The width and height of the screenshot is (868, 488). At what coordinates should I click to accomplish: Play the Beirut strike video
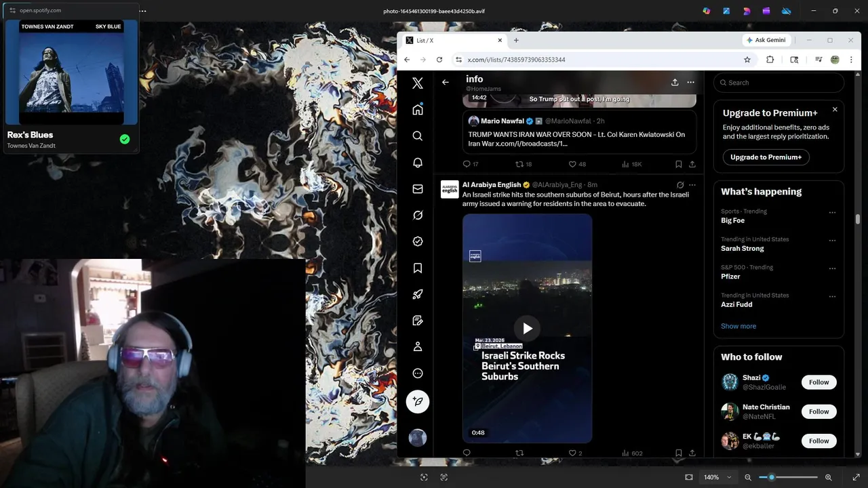527,329
